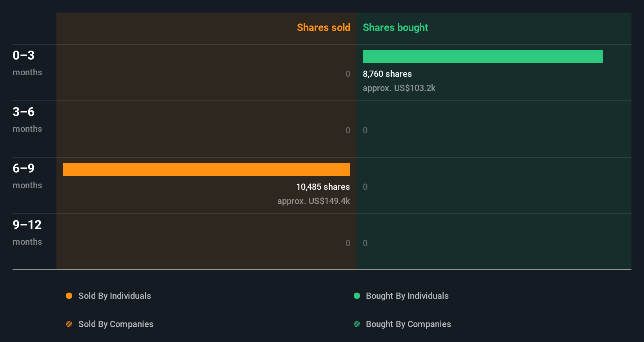Click the approx. US$149.4k amount
The height and width of the screenshot is (342, 644).
click(313, 201)
